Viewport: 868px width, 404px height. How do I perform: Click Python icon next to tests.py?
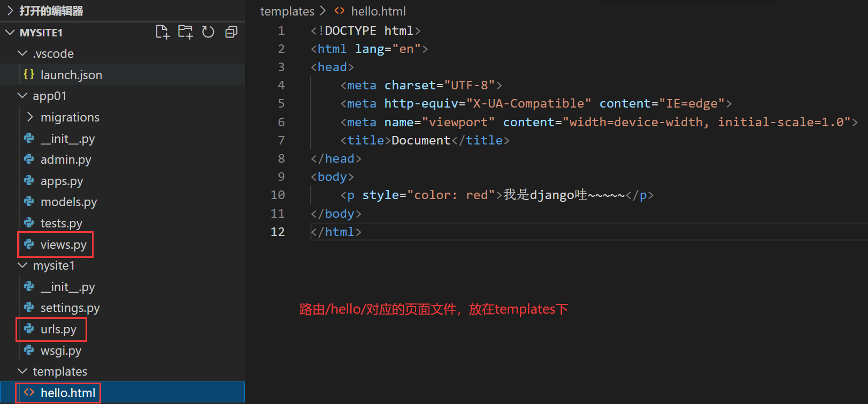[29, 223]
